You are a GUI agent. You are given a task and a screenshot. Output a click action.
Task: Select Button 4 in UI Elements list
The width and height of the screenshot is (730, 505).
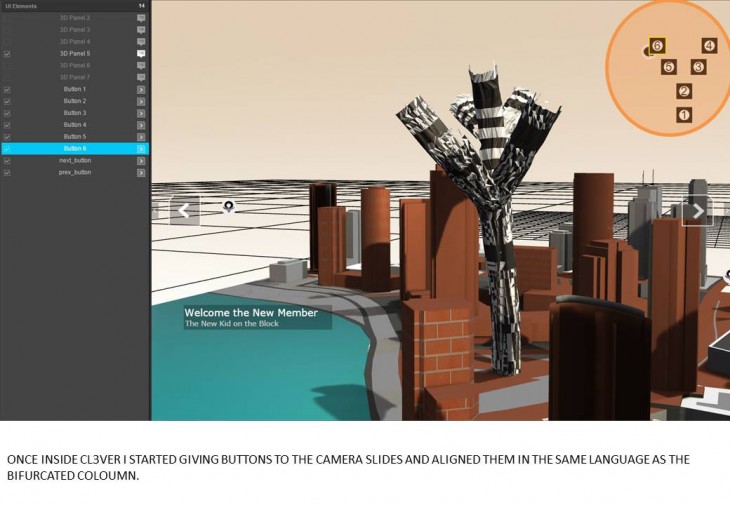pos(75,125)
